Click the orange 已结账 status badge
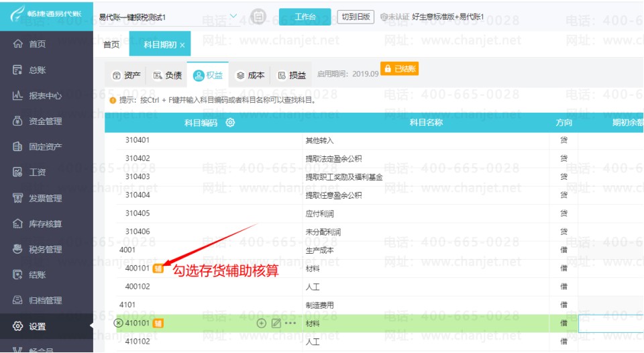 click(x=400, y=69)
